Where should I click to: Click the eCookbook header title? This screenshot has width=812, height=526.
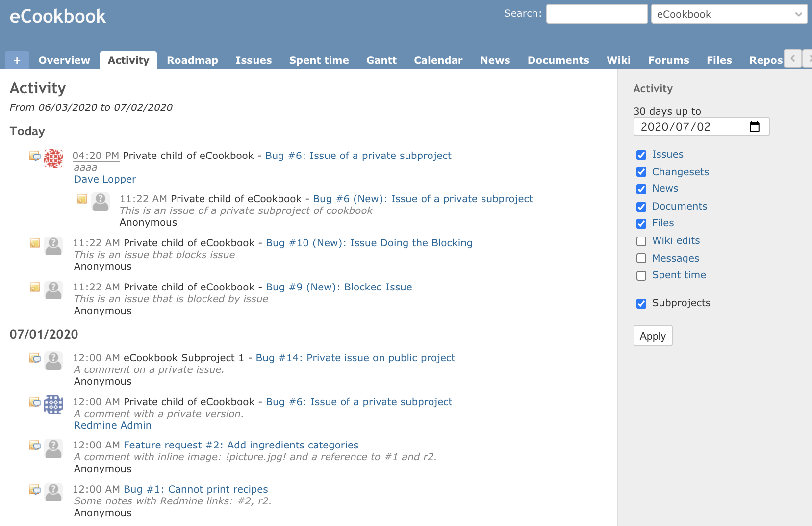58,16
